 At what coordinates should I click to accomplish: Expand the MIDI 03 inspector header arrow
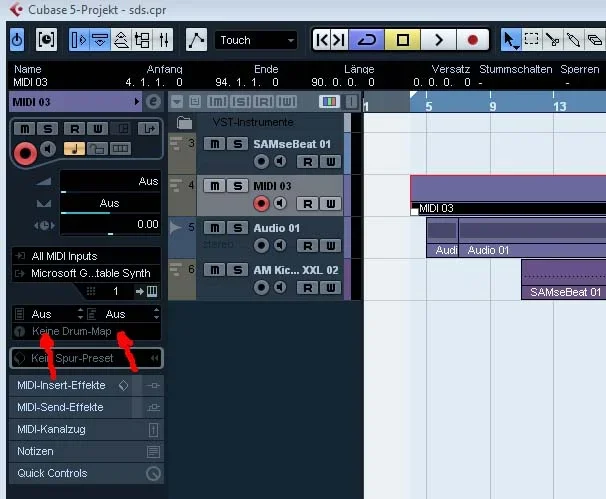[x=136, y=102]
